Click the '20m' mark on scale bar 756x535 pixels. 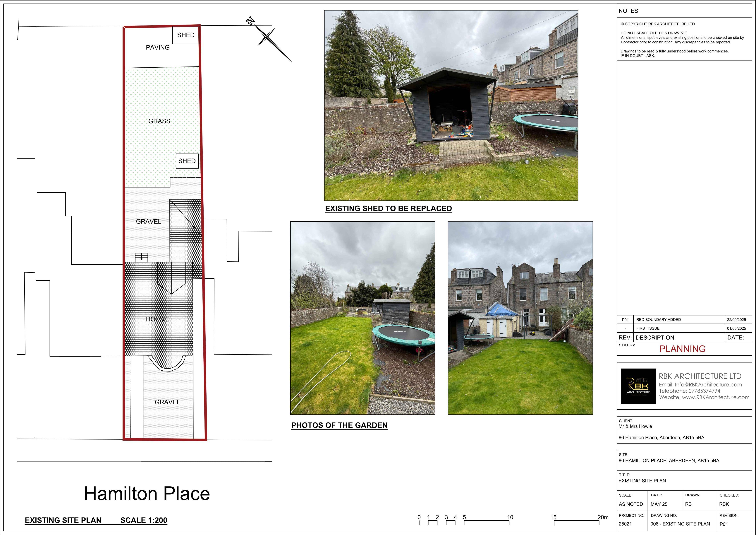point(603,517)
